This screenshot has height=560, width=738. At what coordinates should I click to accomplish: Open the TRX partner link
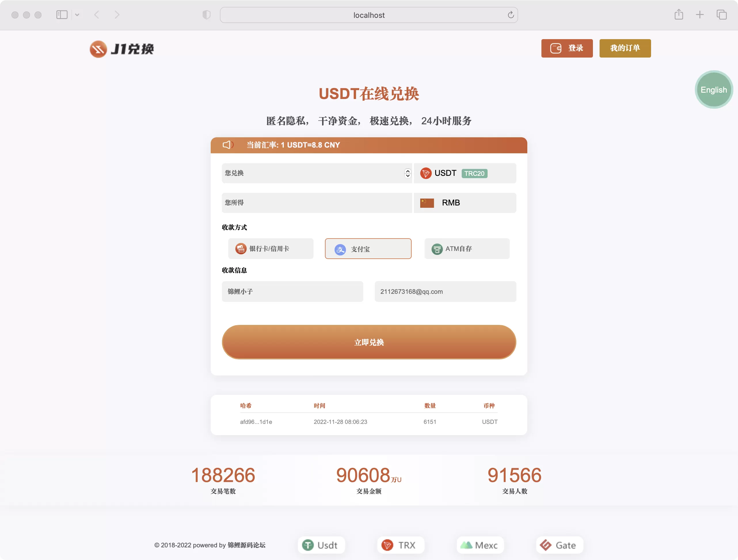pos(401,545)
